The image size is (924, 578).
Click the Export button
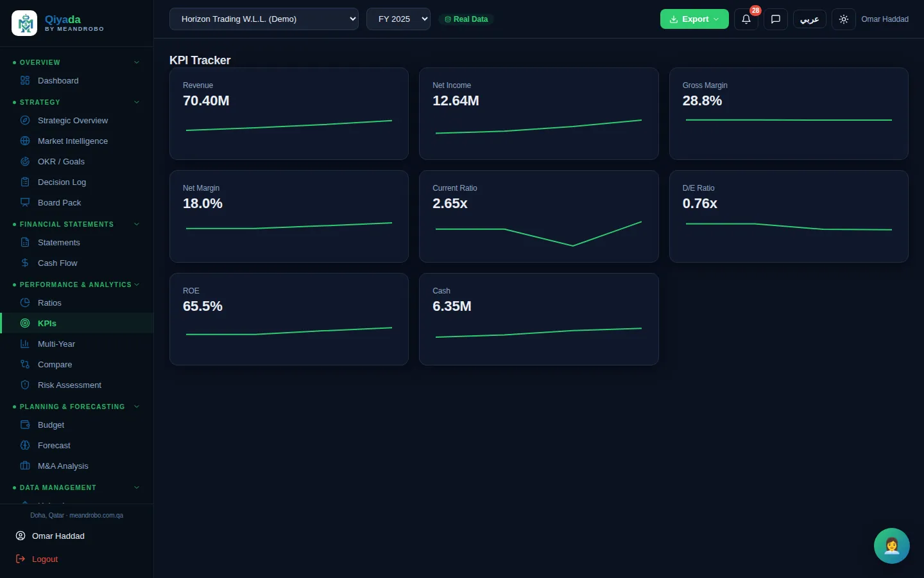click(694, 19)
